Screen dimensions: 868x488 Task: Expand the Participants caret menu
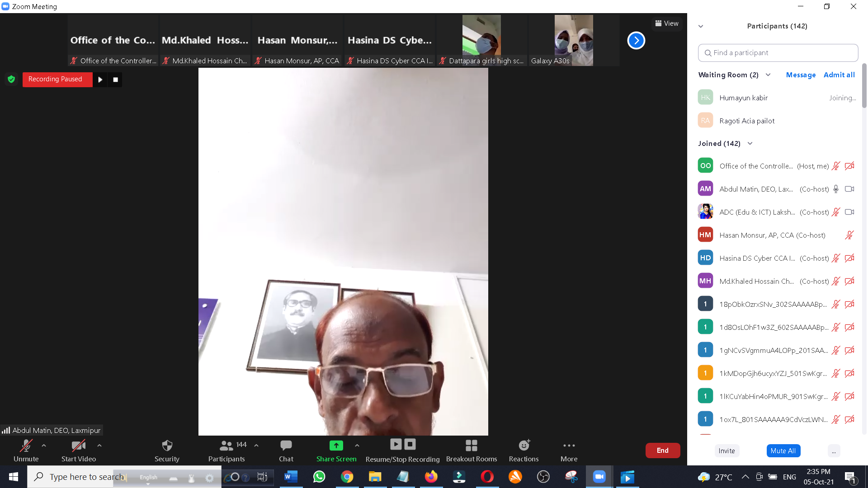click(256, 446)
